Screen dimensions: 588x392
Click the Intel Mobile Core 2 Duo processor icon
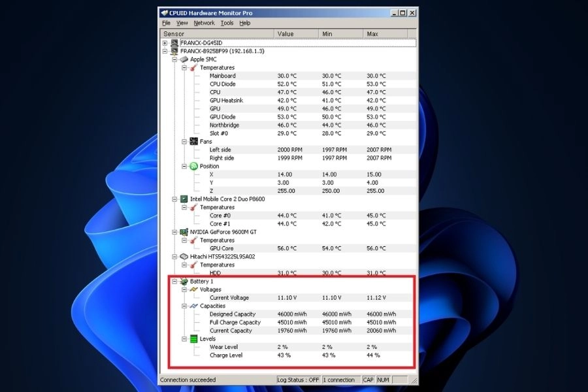(x=184, y=199)
